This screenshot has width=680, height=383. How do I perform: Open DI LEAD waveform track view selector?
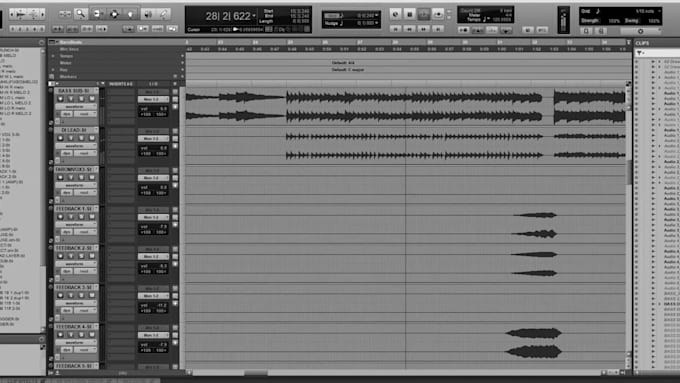[x=75, y=146]
